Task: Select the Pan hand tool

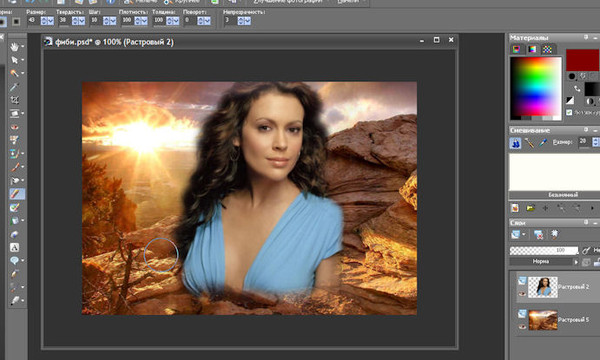Action: tap(14, 47)
